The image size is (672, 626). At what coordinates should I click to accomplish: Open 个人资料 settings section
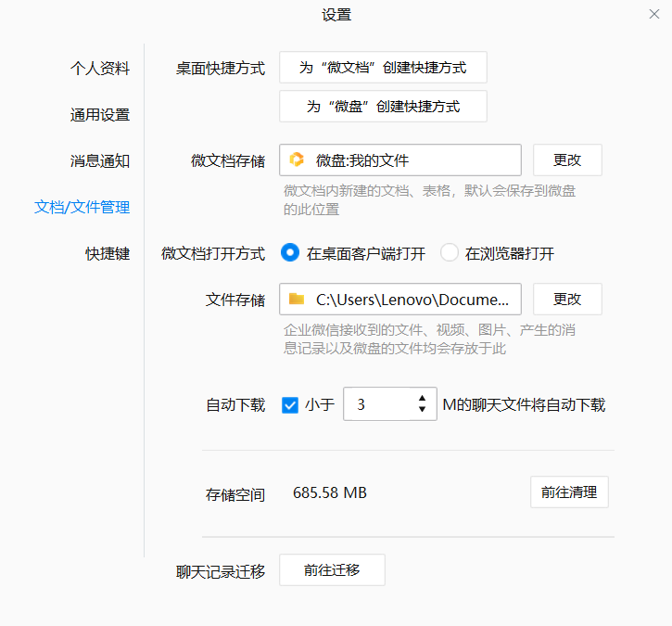pos(100,69)
